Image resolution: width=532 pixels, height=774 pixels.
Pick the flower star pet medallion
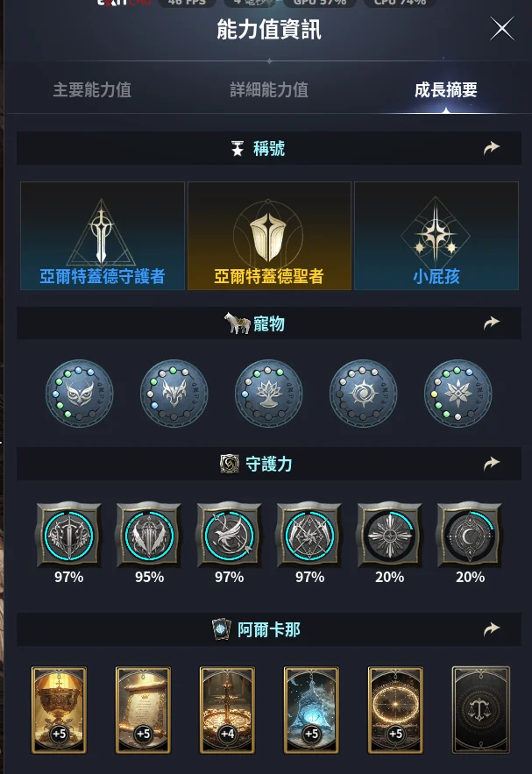point(458,393)
